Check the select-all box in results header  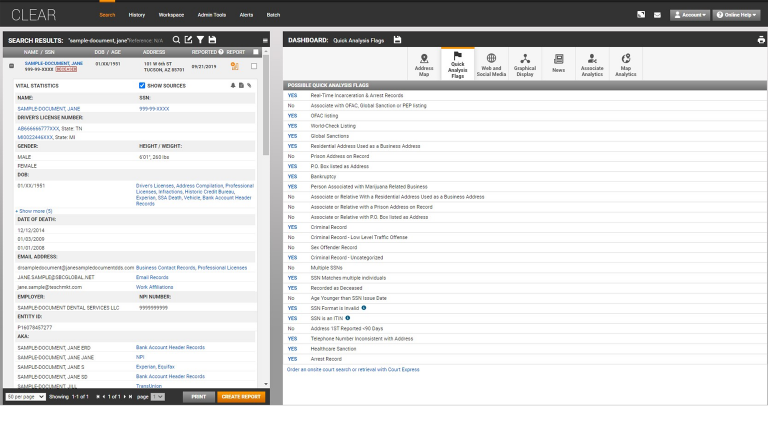click(254, 51)
